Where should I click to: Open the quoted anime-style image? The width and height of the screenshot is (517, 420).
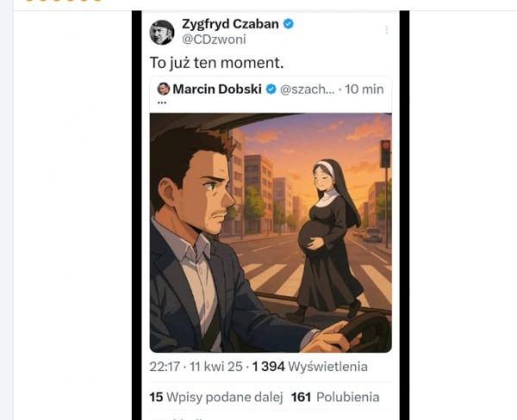coord(271,232)
